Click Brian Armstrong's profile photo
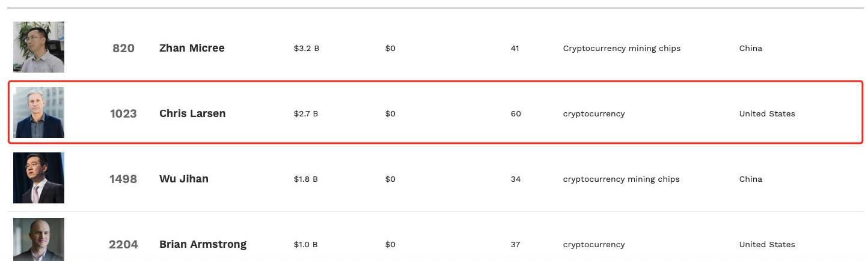The image size is (868, 261). click(x=38, y=239)
